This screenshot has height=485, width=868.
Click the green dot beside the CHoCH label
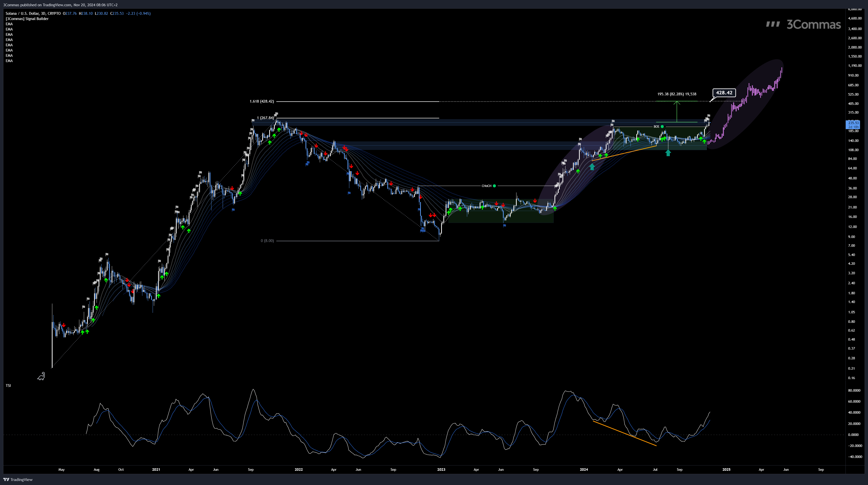(x=494, y=186)
